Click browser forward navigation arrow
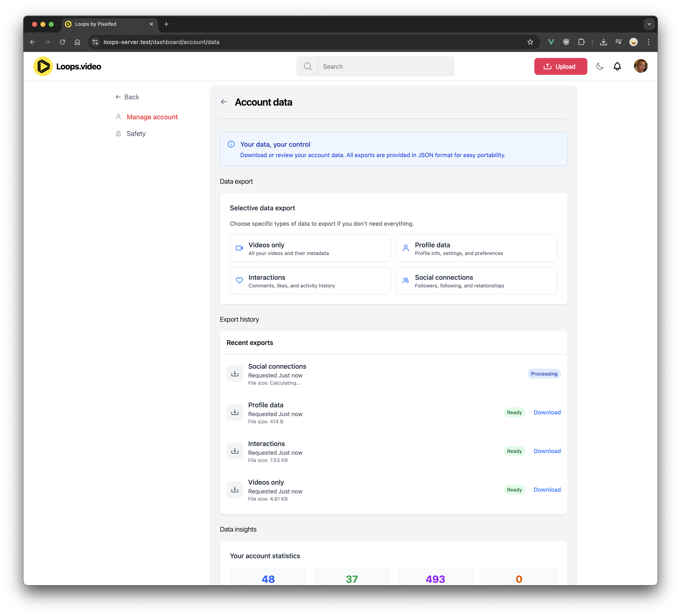681x616 pixels. pyautogui.click(x=47, y=42)
